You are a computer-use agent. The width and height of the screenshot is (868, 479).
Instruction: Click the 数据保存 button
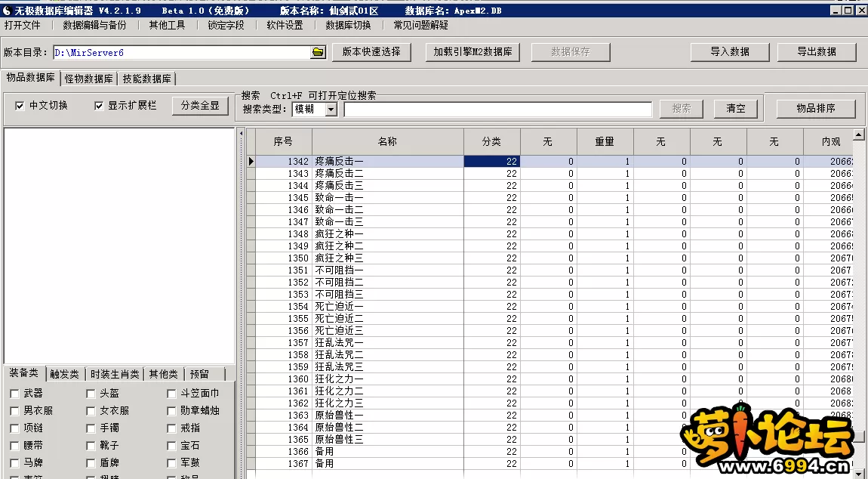(x=571, y=51)
